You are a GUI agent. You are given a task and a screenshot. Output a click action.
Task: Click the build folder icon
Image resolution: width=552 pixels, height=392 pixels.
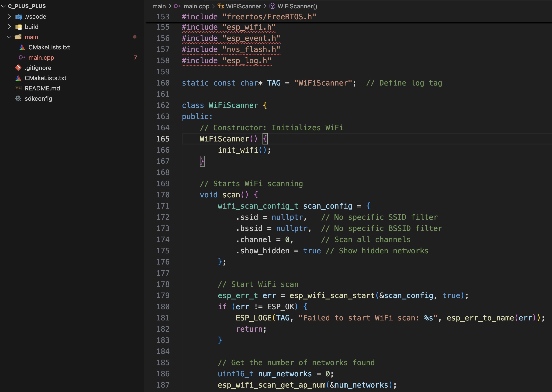[18, 27]
